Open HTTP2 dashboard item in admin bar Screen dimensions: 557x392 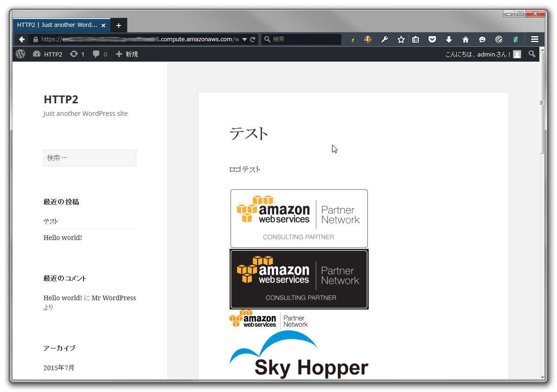[x=47, y=54]
